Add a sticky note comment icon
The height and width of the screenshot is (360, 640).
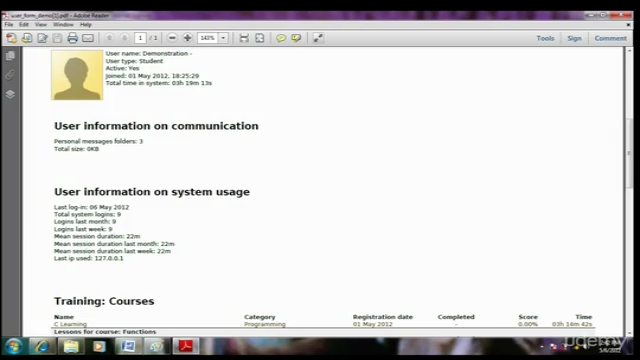point(281,38)
